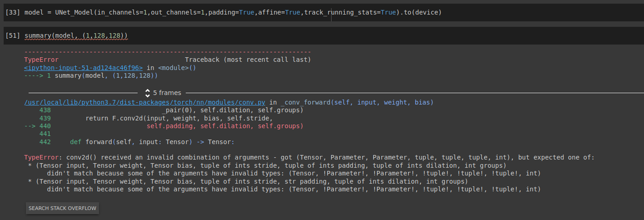Screen dimensions: 644x220
Task: Click "Traceback (most recent call last)" text
Action: point(248,60)
